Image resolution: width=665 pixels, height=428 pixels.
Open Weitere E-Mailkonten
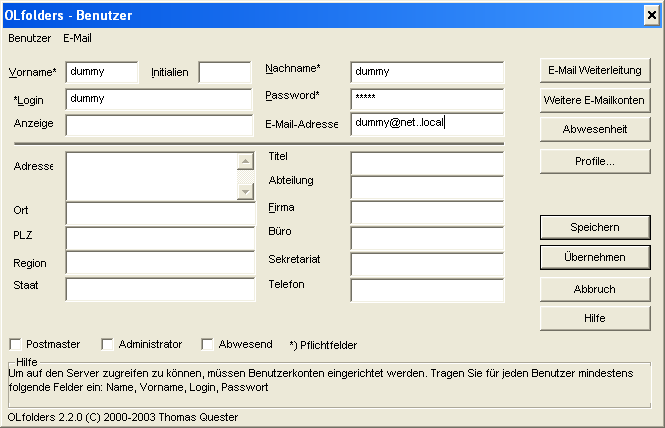click(x=595, y=100)
